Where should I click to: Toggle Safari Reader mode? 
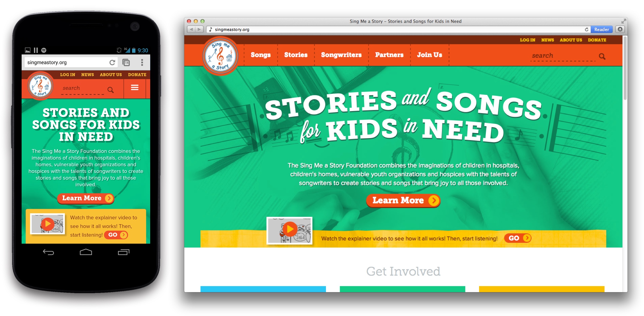click(601, 29)
